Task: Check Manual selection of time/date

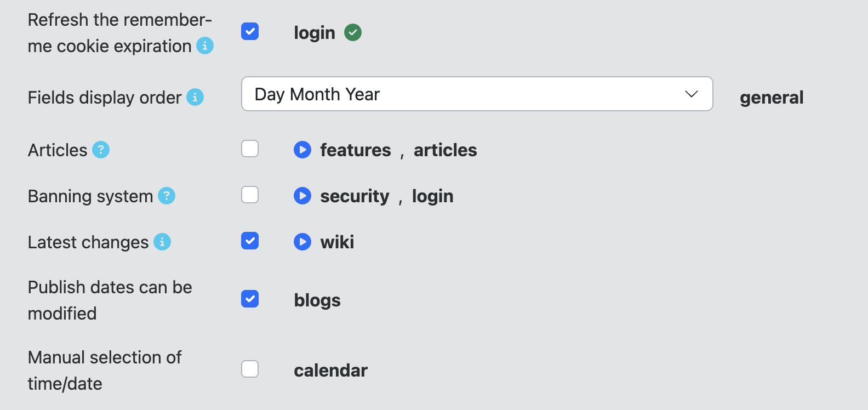Action: coord(250,369)
